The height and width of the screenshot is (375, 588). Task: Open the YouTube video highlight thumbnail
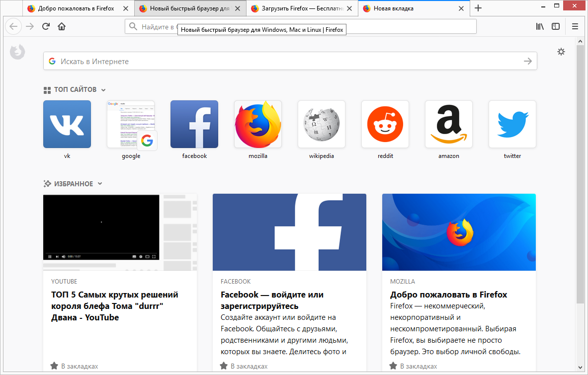click(120, 232)
